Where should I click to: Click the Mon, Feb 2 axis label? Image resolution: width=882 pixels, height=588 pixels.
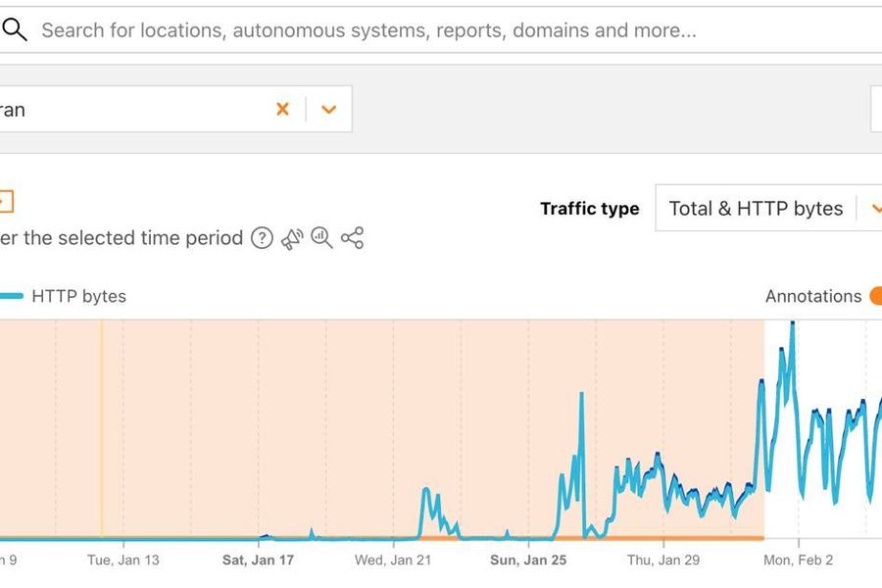(x=798, y=560)
